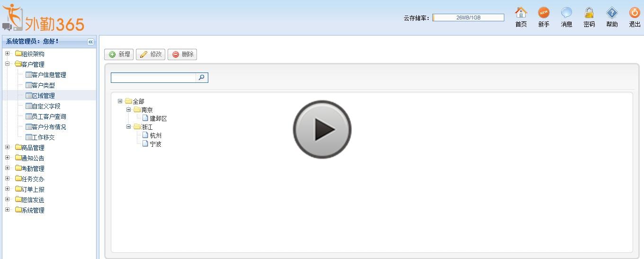Click the Password (密码) lock icon
Image resolution: width=644 pixels, height=259 pixels.
pyautogui.click(x=589, y=13)
